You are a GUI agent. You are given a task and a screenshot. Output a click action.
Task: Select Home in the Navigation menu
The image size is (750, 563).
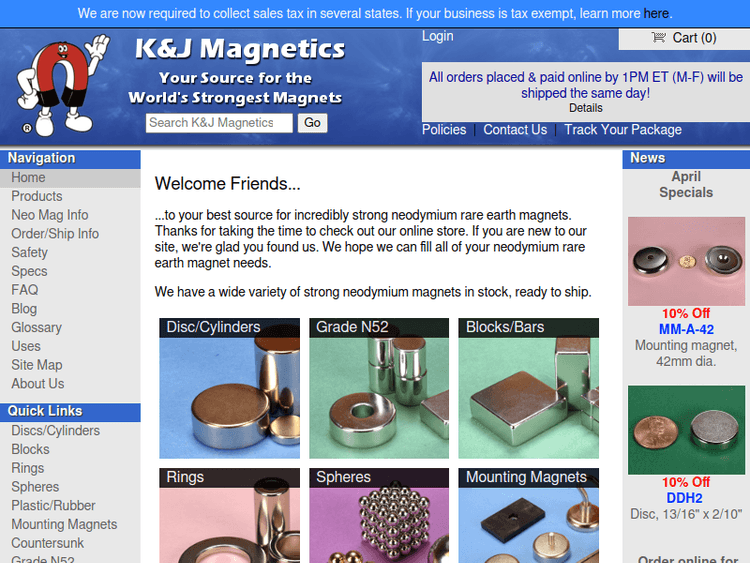tap(70, 177)
